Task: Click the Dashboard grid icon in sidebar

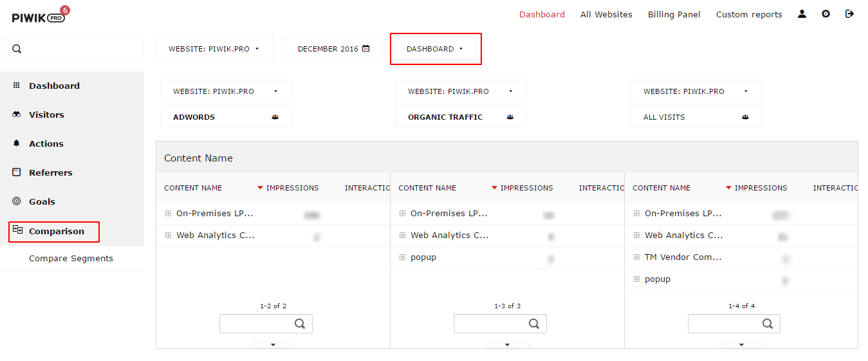Action: click(x=17, y=85)
